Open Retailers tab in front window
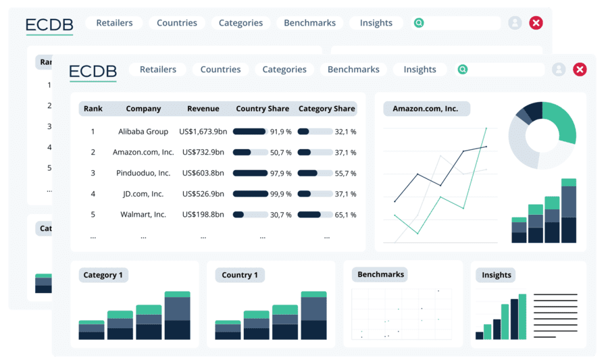 158,70
